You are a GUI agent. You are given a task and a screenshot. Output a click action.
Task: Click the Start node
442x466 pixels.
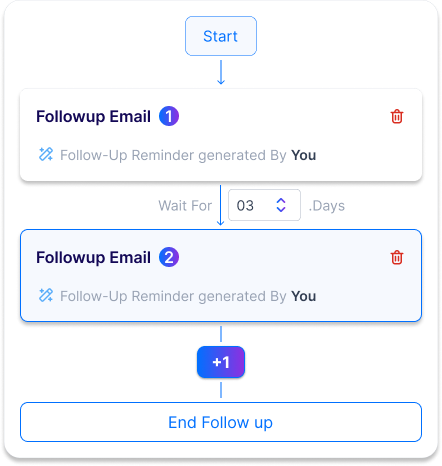(221, 36)
